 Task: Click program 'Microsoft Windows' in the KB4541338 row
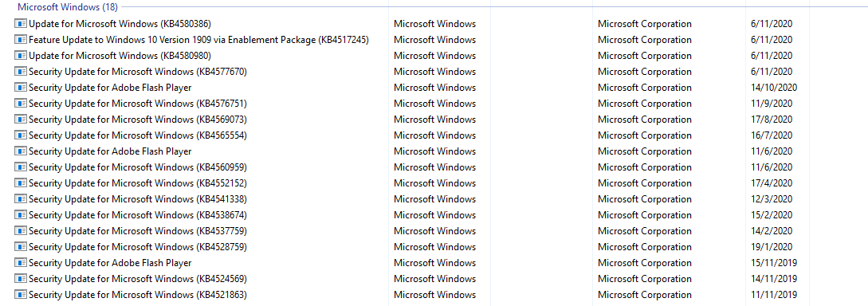(x=434, y=199)
